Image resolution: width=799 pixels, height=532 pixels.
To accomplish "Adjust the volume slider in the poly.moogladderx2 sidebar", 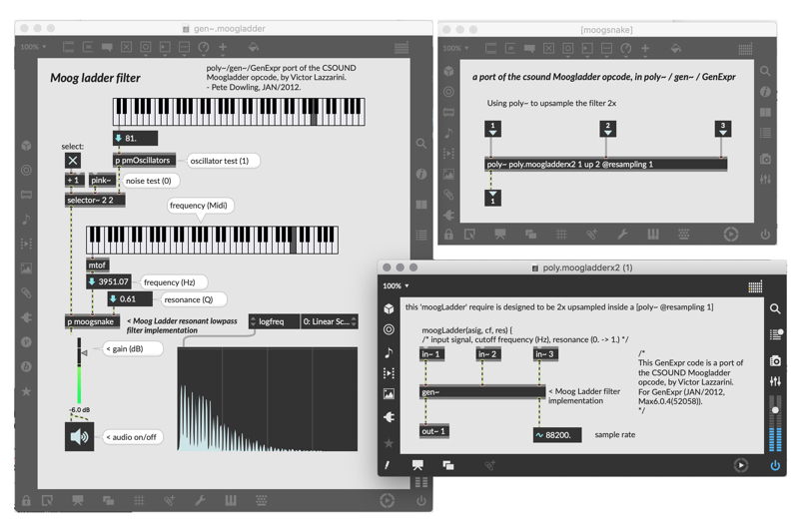I will (x=775, y=422).
